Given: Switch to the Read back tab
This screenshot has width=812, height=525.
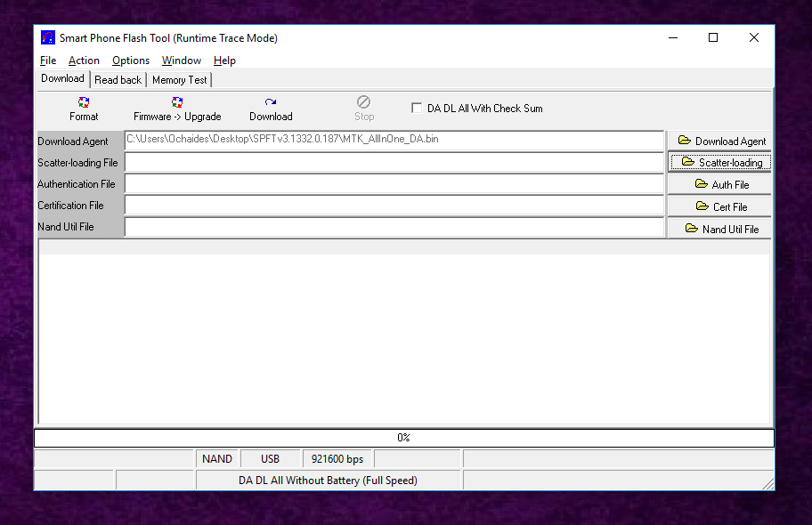Looking at the screenshot, I should click(118, 80).
